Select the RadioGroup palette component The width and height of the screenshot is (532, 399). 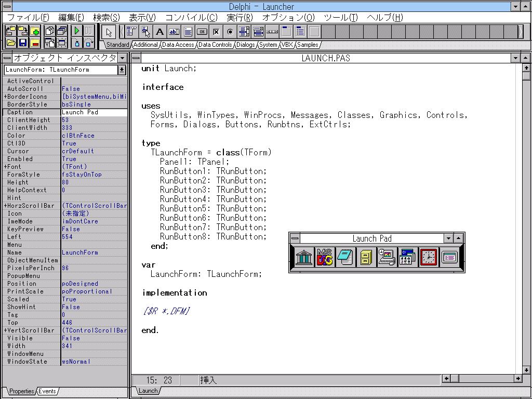[x=301, y=32]
